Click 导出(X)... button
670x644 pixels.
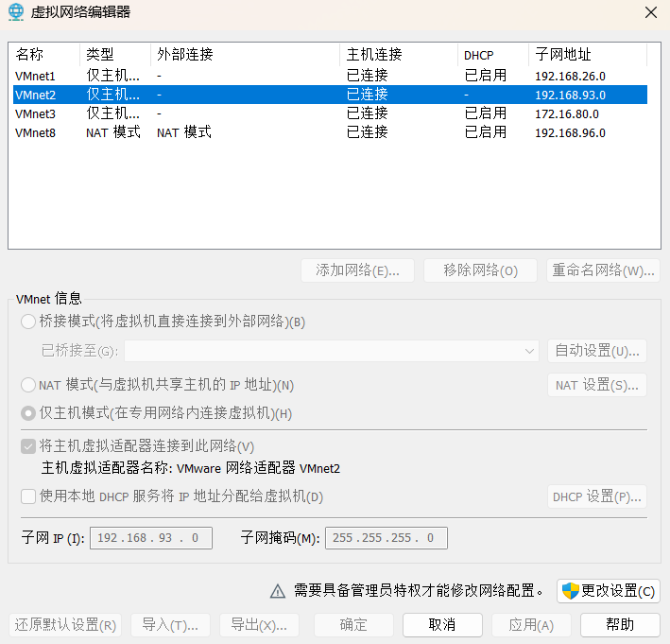pyautogui.click(x=259, y=625)
